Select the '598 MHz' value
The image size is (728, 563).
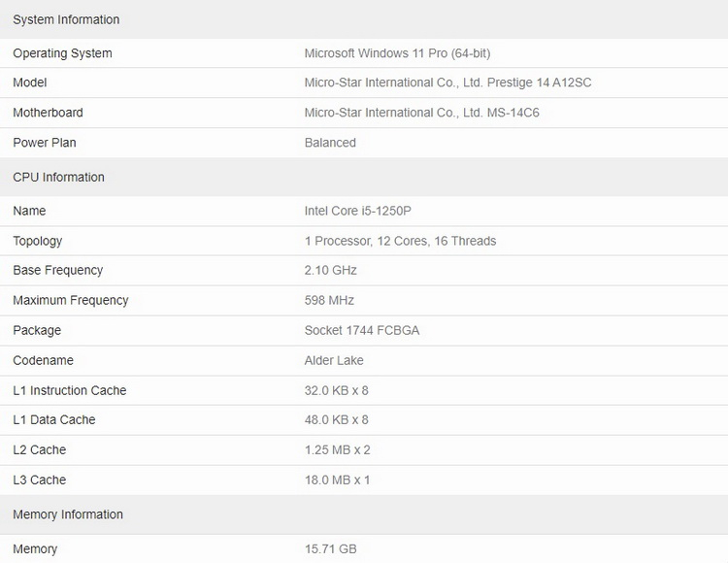[x=329, y=300]
